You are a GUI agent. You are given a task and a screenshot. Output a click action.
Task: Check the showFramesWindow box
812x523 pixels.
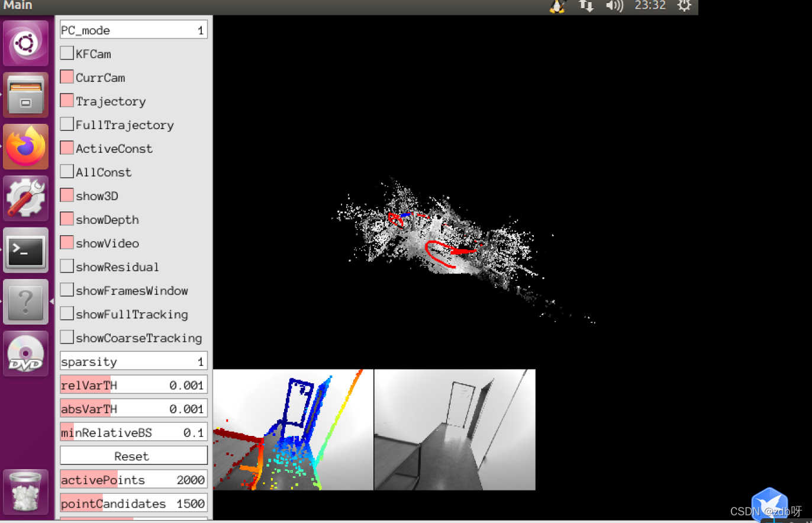tap(67, 290)
